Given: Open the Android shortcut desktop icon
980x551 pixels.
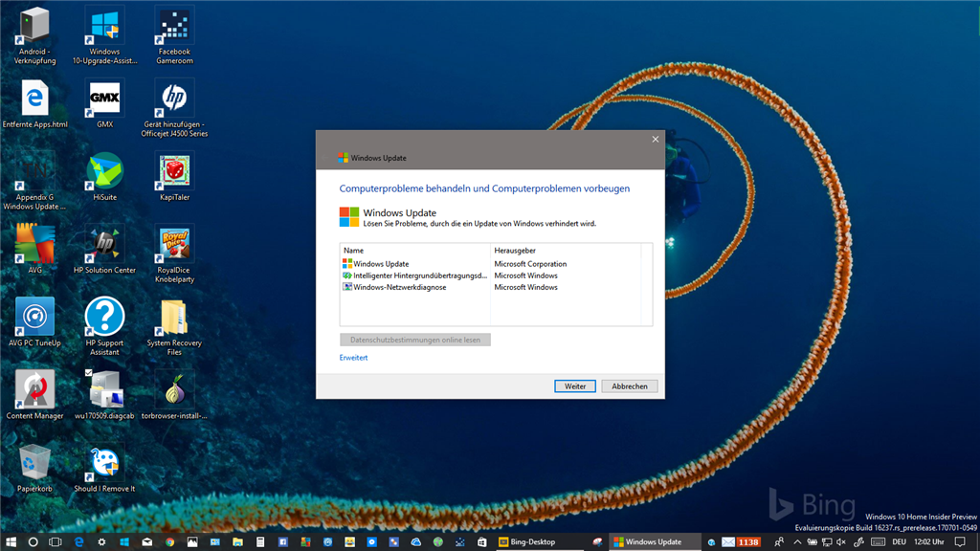Looking at the screenshot, I should coord(34,35).
